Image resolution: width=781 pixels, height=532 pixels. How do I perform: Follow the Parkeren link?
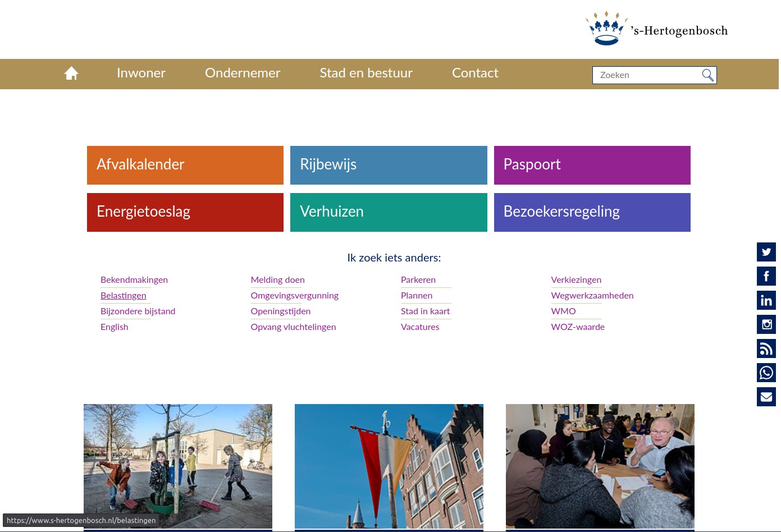tap(418, 279)
